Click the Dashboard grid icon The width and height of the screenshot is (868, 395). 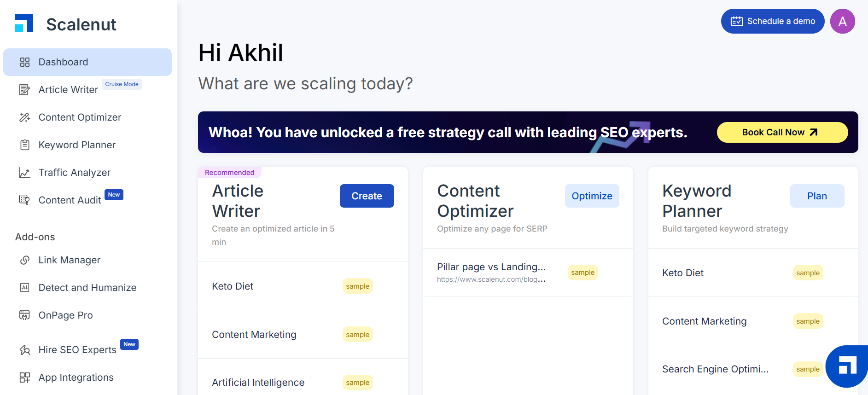(25, 62)
